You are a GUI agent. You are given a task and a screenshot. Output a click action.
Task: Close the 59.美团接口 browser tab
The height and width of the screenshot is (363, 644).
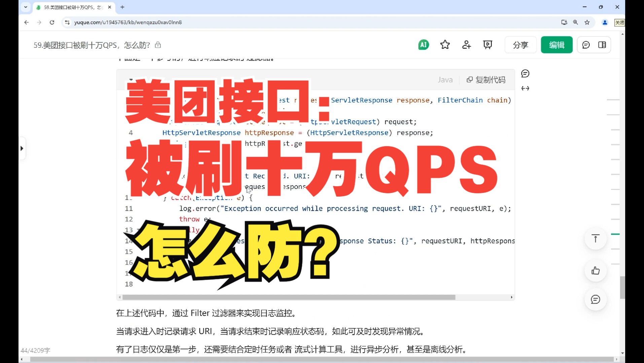click(x=109, y=7)
